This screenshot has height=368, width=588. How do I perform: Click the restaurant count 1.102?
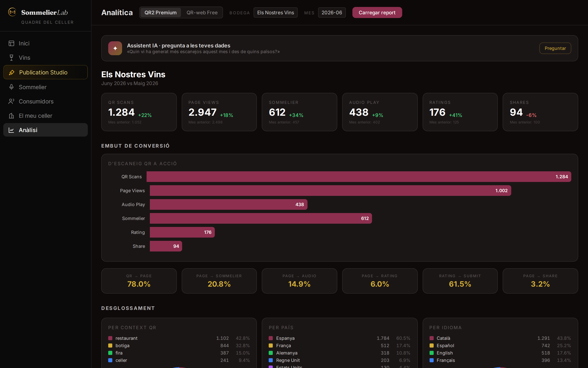pos(222,338)
